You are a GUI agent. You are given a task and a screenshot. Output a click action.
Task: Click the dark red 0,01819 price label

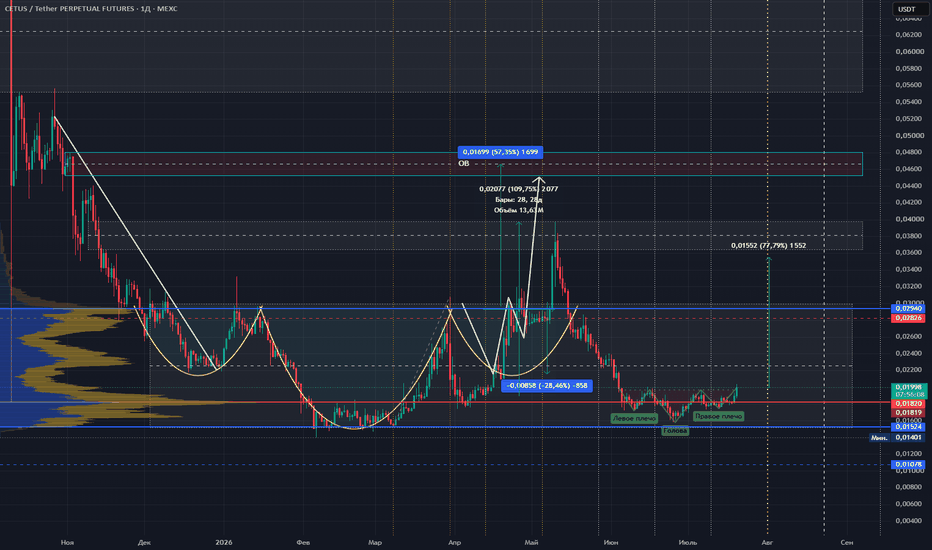click(908, 412)
